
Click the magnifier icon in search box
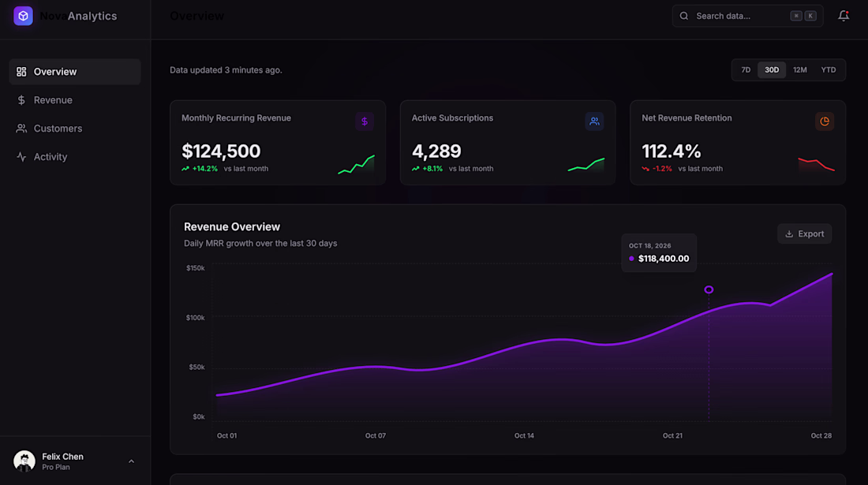(684, 16)
